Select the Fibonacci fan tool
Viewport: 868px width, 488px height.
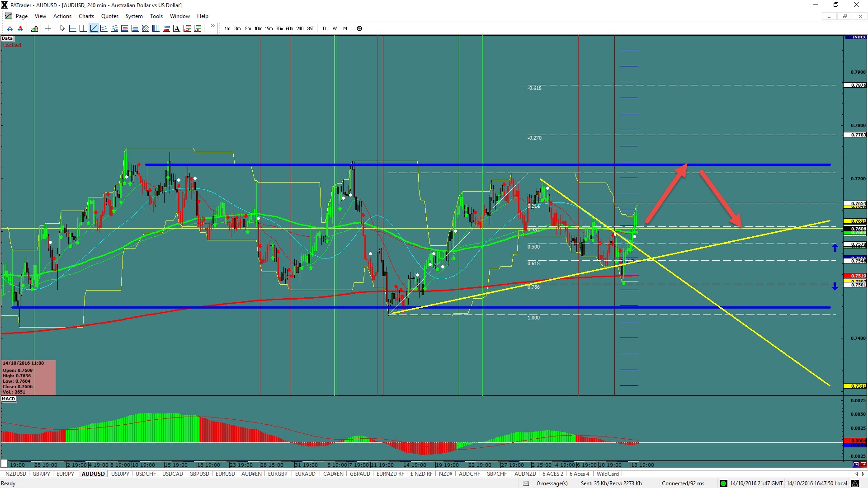click(x=145, y=28)
